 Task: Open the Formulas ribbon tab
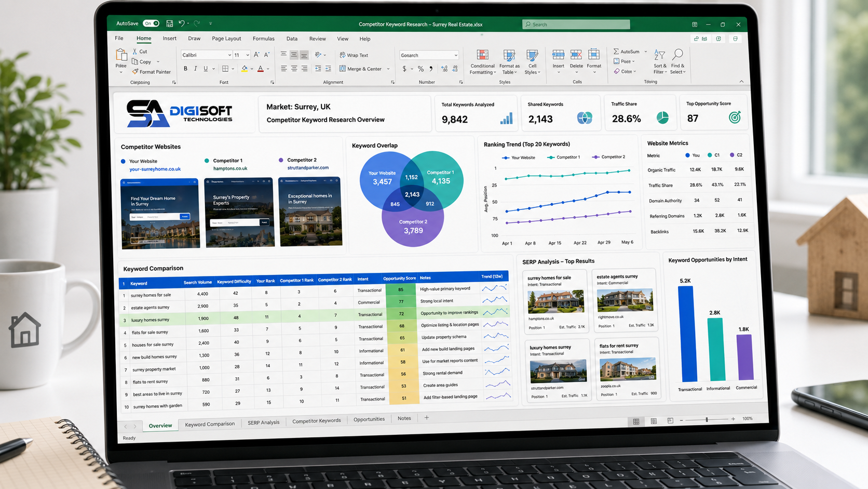tap(263, 38)
